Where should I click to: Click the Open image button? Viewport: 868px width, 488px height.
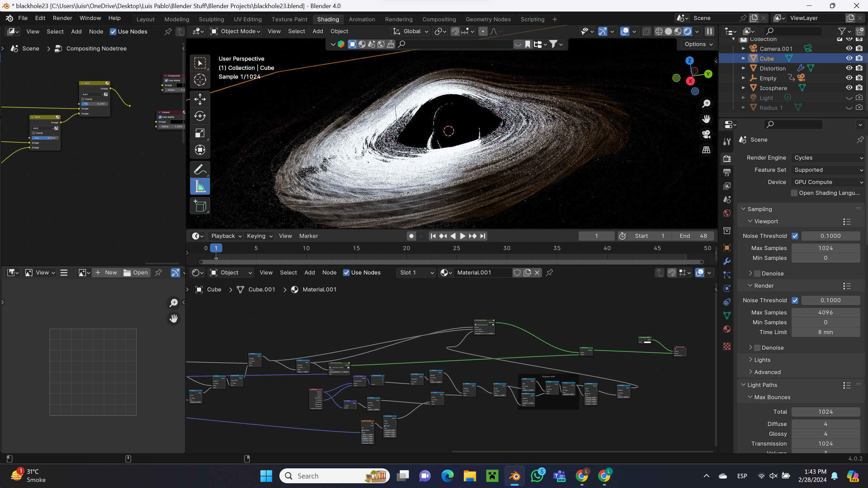(136, 272)
